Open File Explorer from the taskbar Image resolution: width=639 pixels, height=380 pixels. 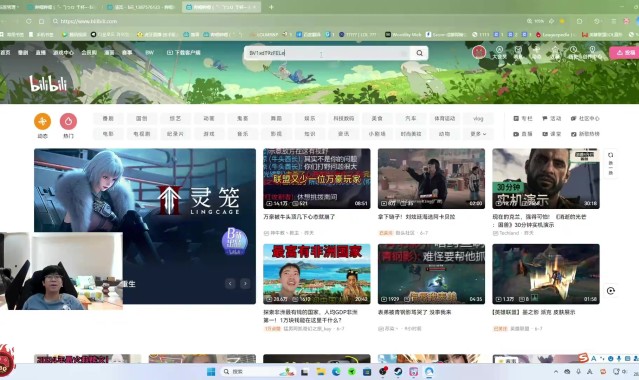[x=321, y=371]
